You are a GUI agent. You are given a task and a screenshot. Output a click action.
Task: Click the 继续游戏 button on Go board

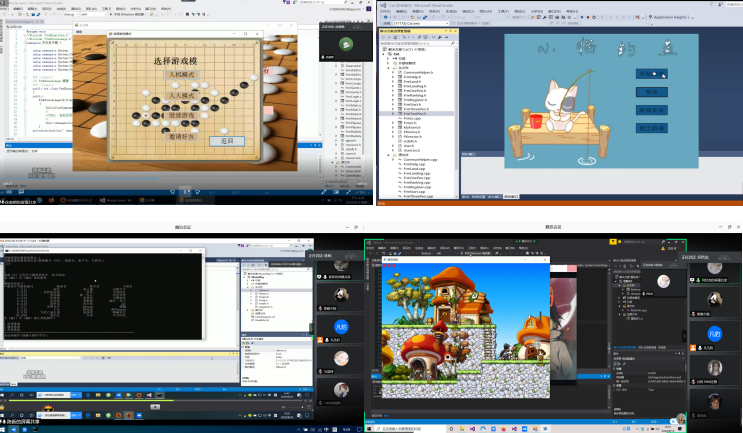pos(181,115)
